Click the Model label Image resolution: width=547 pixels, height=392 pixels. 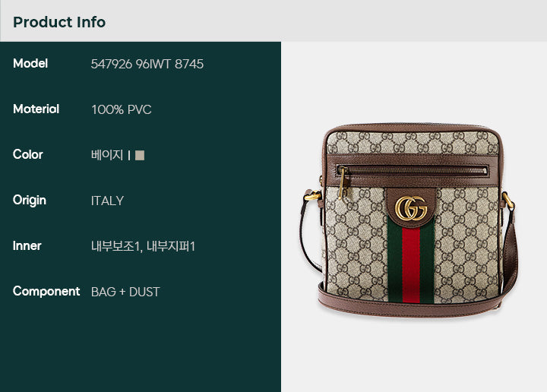[30, 64]
